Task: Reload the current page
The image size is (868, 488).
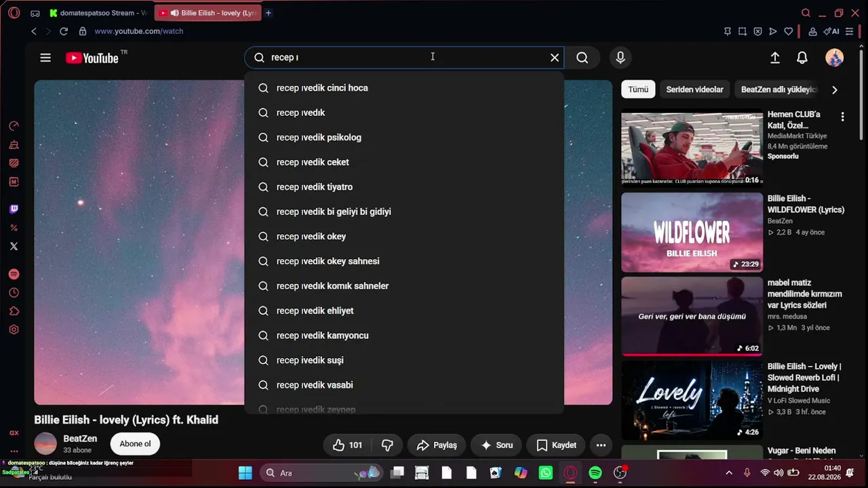Action: [x=64, y=31]
